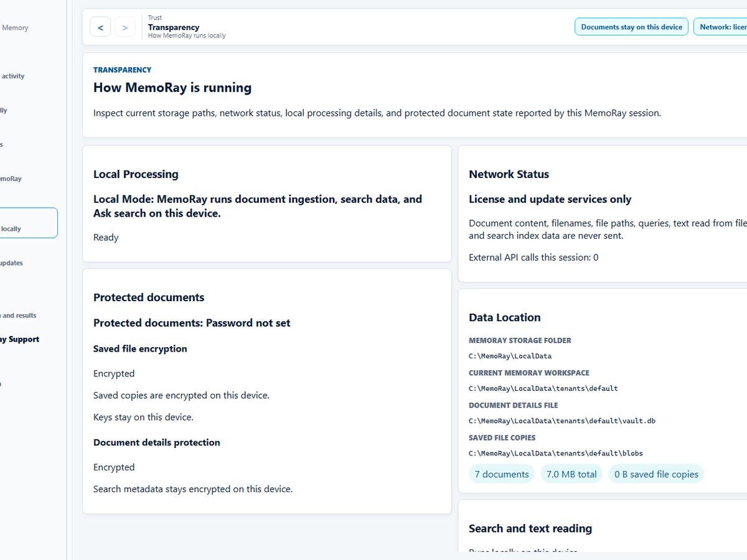The height and width of the screenshot is (560, 747).
Task: Click the 'Saved file encryption' subheading
Action: click(140, 348)
